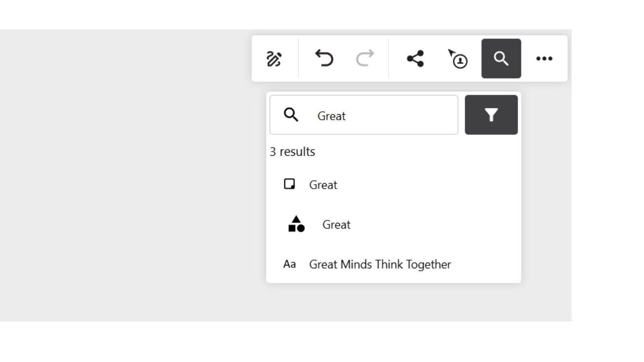
Task: Click the magnifier icon inside search box
Action: pos(291,115)
